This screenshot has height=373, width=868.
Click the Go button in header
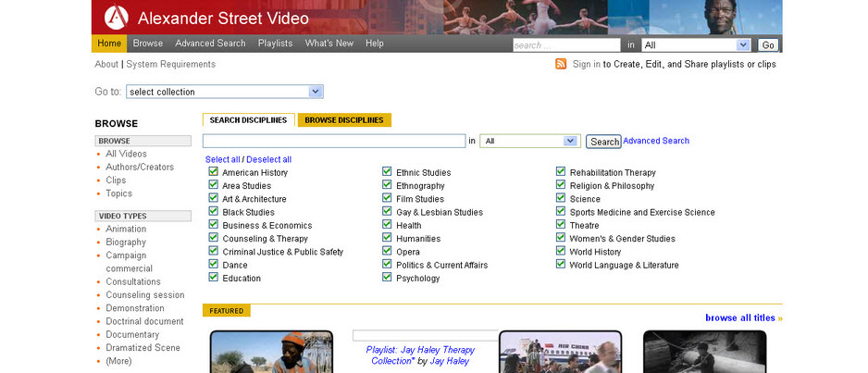[768, 45]
